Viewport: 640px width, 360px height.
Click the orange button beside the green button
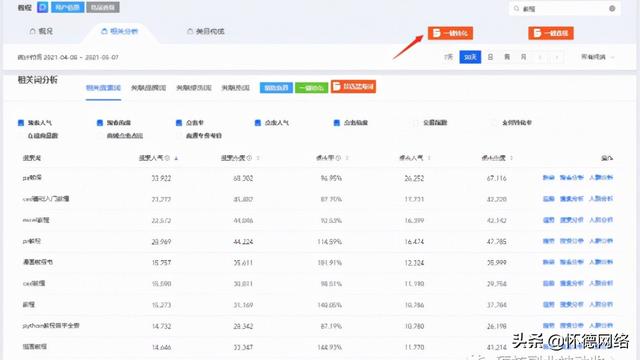point(353,87)
